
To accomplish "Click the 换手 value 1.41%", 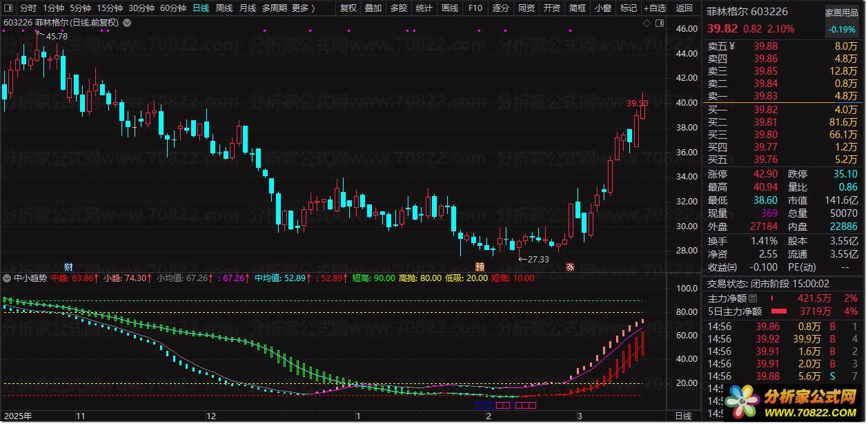I will click(x=764, y=241).
